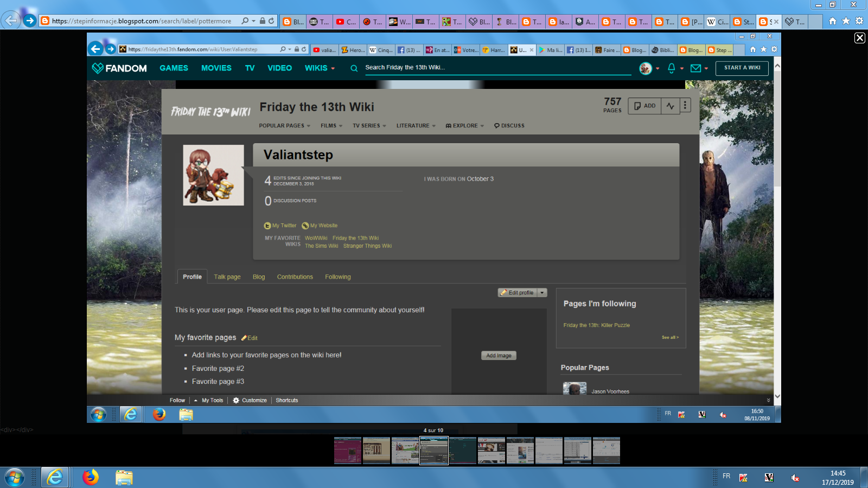Viewport: 868px width, 488px height.
Task: Open VIDEO in the Fandom top bar
Action: 279,68
